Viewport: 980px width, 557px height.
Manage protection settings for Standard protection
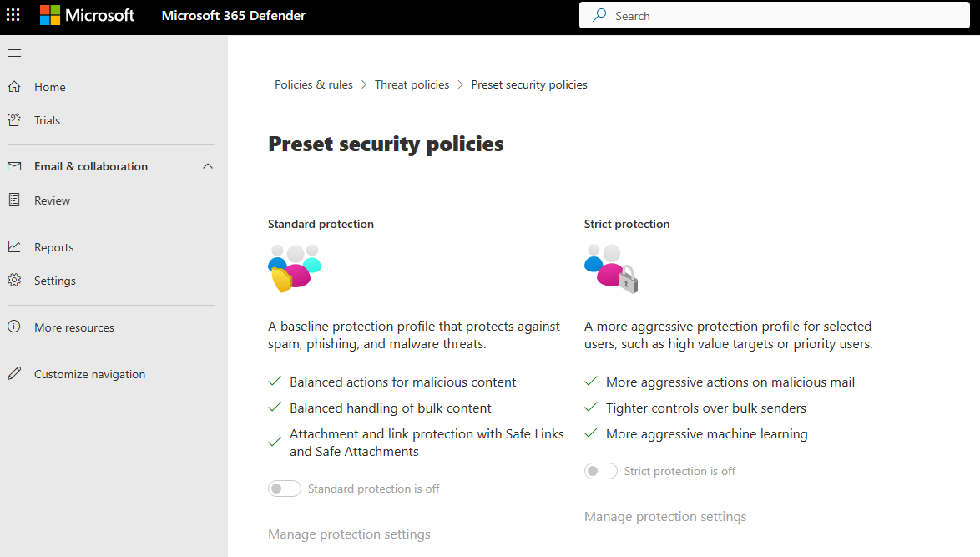(349, 534)
